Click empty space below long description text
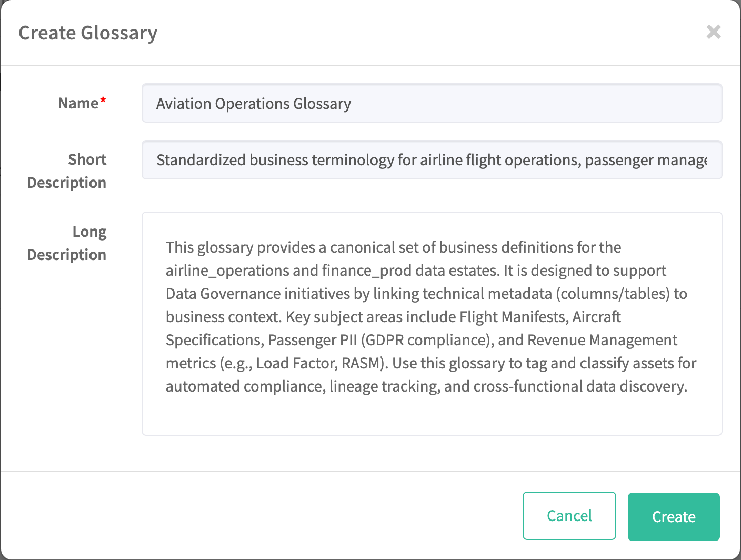Viewport: 741px width, 560px height. (x=432, y=416)
